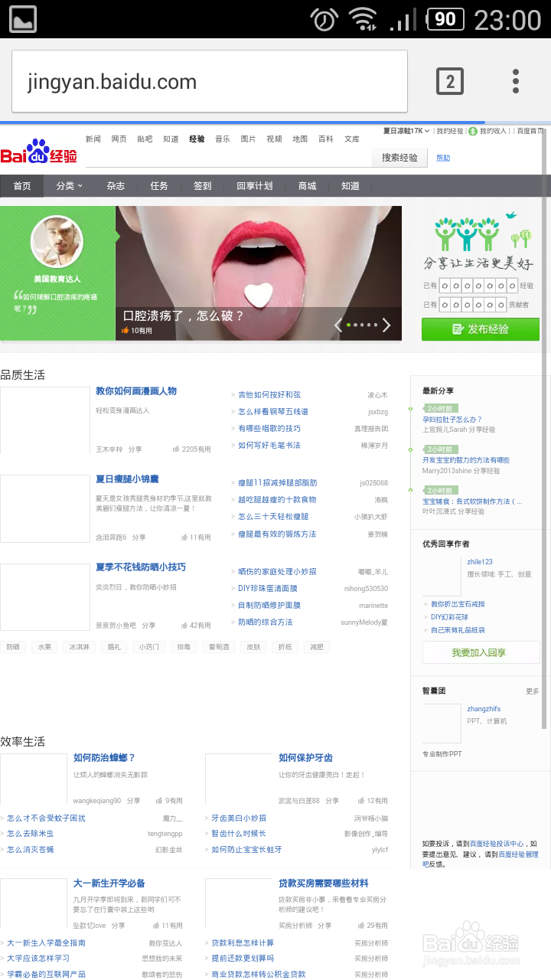Open article 贷款买房需要哪些材料
551x980 pixels.
(323, 884)
